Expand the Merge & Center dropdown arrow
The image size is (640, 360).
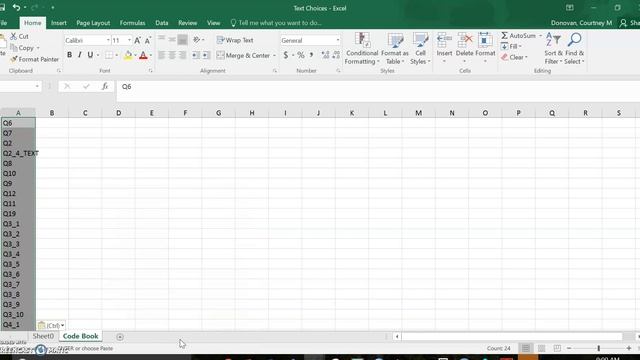[274, 56]
